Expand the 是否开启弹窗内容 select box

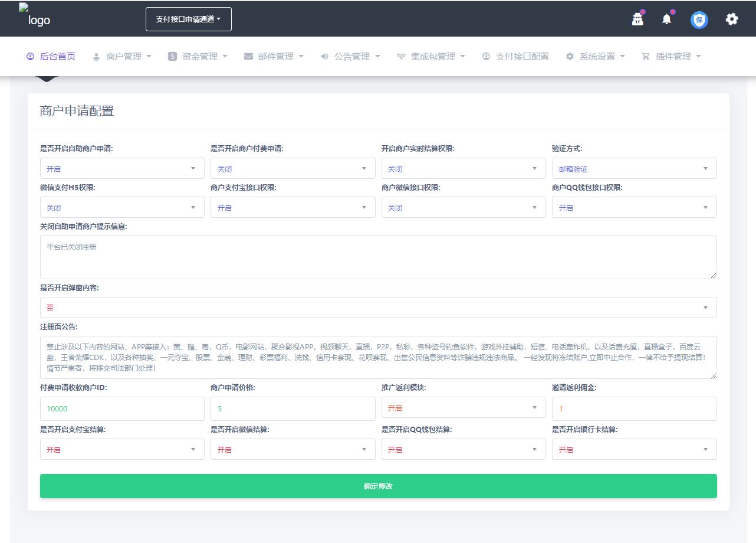point(378,308)
